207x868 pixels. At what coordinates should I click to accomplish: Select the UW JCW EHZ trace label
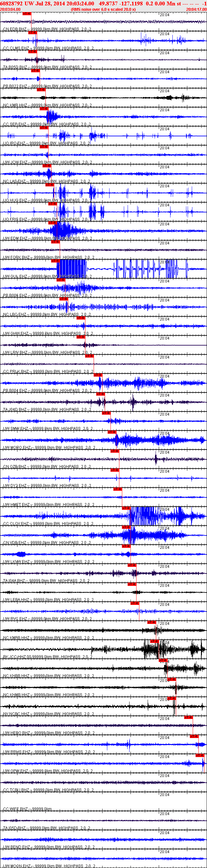tap(47, 162)
